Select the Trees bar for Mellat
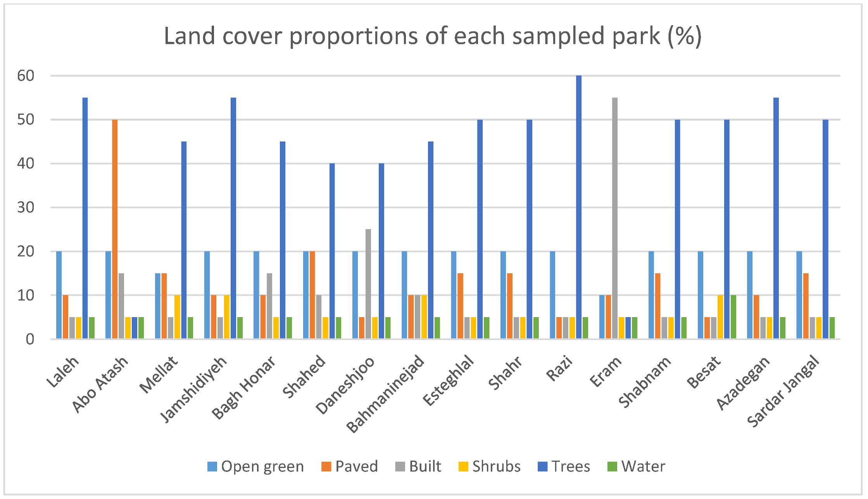Viewport: 868px width, 499px height. (x=184, y=240)
